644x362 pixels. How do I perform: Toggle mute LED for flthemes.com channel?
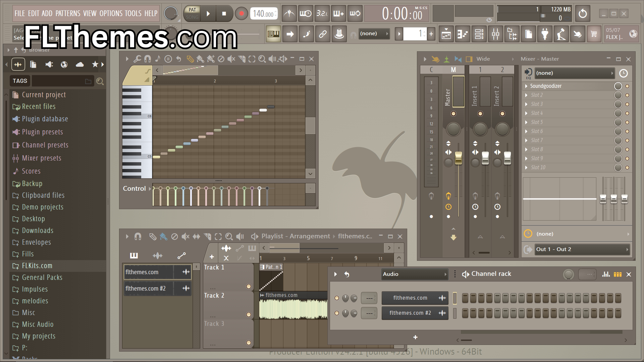coord(337,298)
